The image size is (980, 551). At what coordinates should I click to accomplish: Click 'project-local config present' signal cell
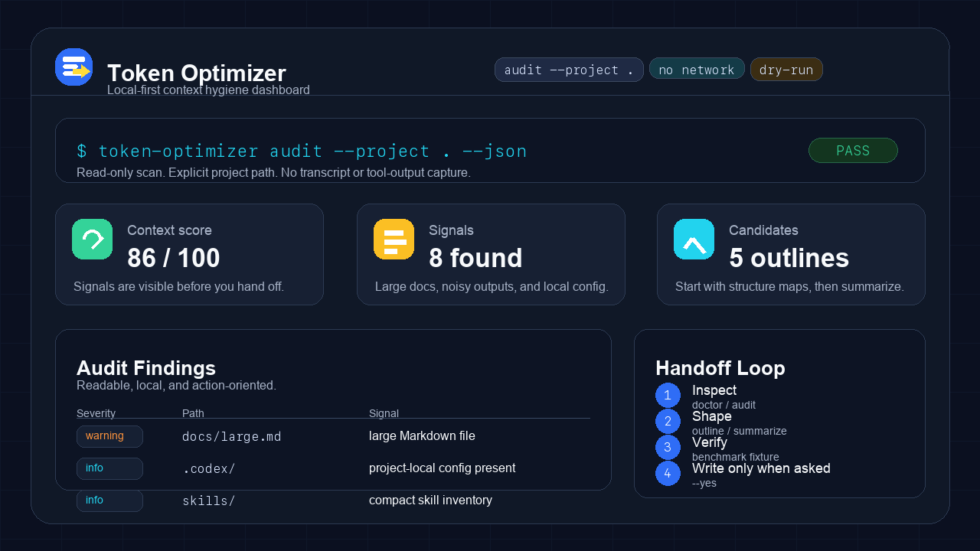(x=442, y=468)
